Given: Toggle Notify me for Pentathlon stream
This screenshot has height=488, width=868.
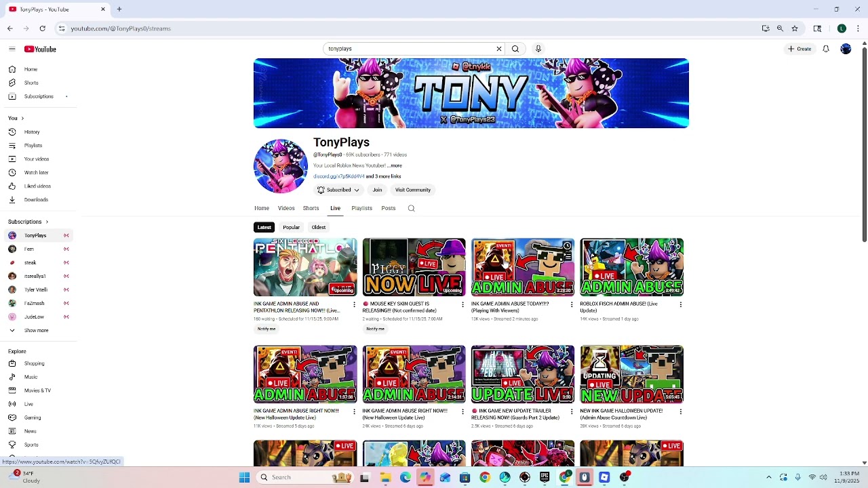Looking at the screenshot, I should tap(267, 329).
